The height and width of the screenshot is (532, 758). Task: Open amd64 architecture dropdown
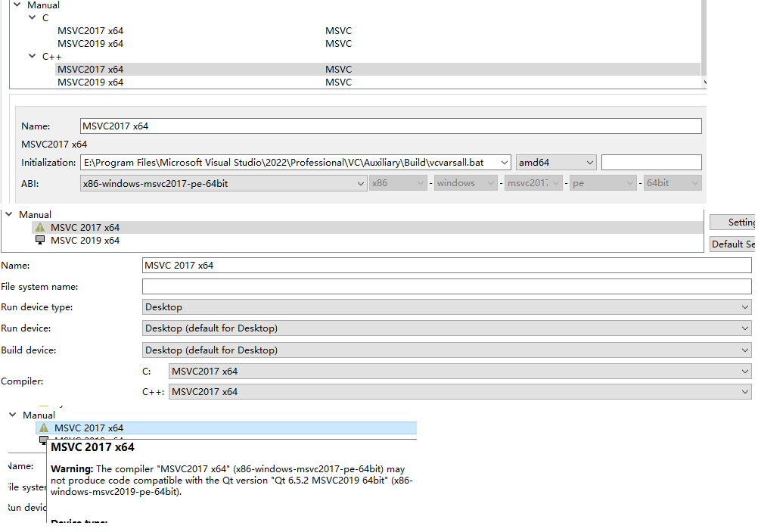coord(556,163)
